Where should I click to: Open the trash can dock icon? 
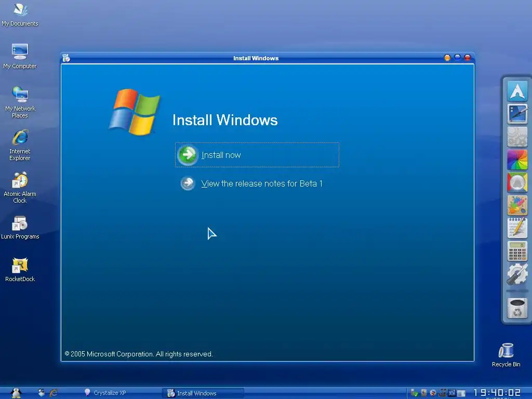[x=517, y=308]
